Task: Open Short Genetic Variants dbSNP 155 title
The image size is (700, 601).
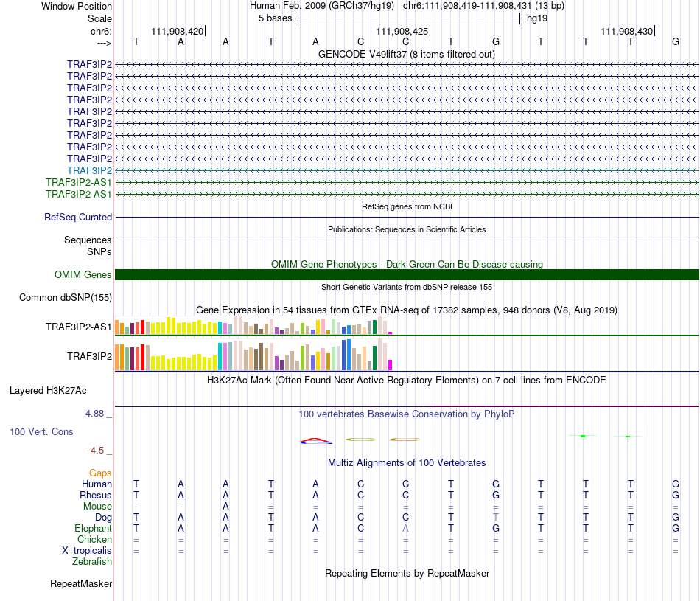Action: [407, 287]
